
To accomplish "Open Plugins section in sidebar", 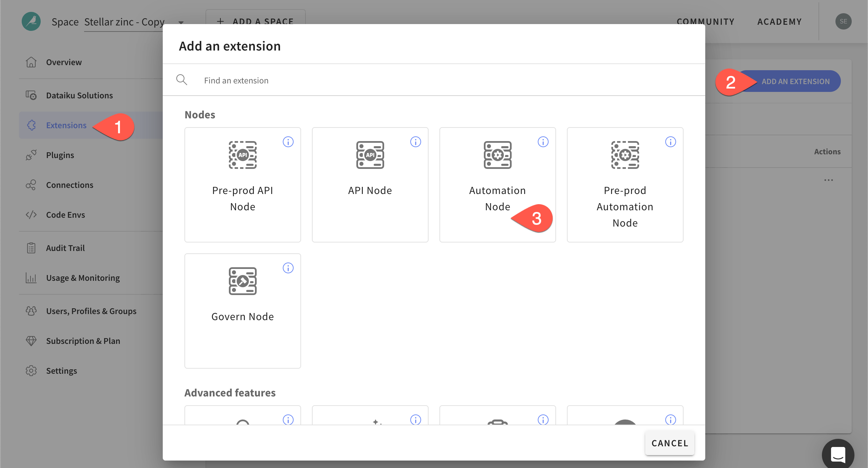I will pos(60,154).
